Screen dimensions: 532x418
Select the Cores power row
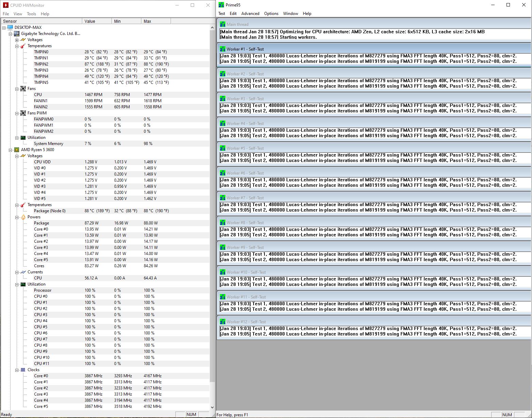[x=105, y=266]
